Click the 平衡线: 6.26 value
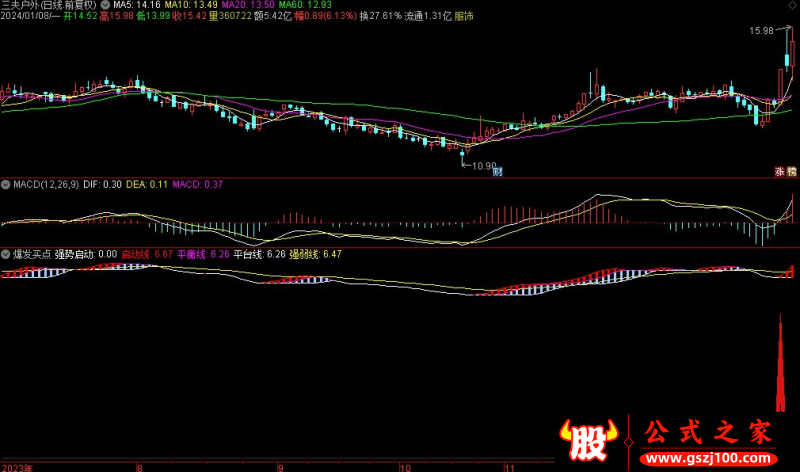The image size is (800, 472). point(203,254)
